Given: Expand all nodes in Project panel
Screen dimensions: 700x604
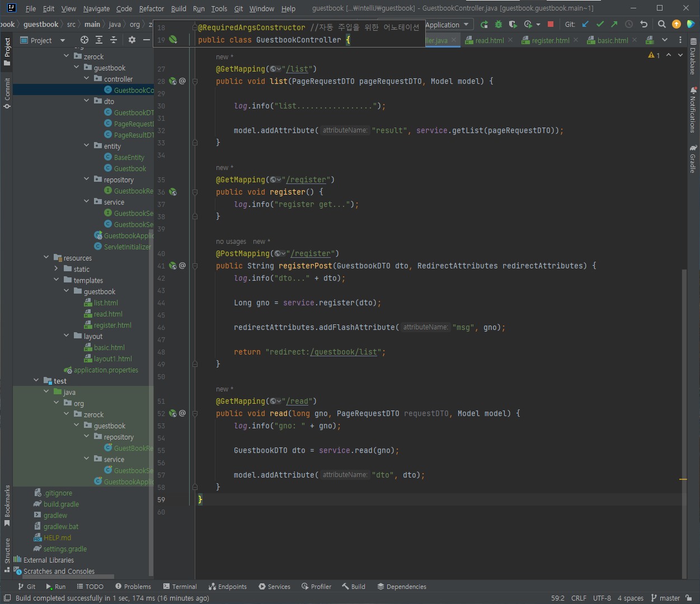Looking at the screenshot, I should (99, 40).
